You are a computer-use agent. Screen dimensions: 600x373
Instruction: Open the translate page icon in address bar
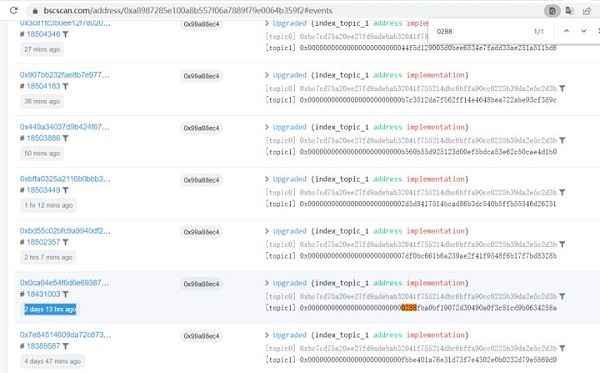click(569, 11)
